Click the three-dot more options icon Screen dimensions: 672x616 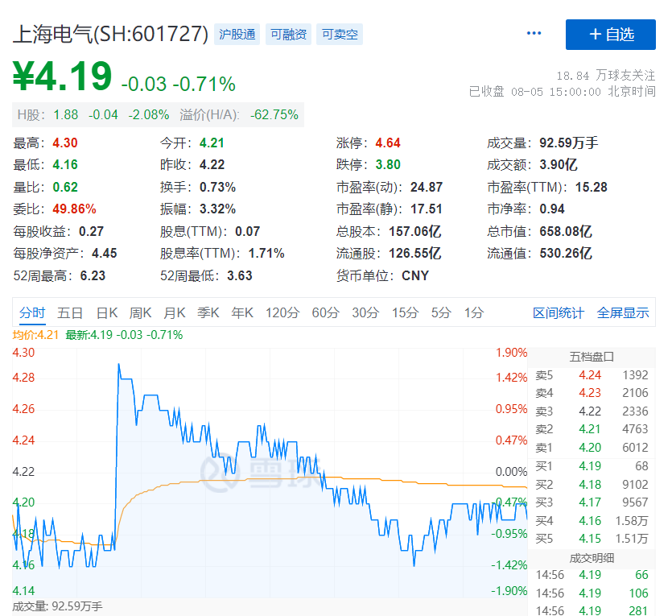point(534,34)
